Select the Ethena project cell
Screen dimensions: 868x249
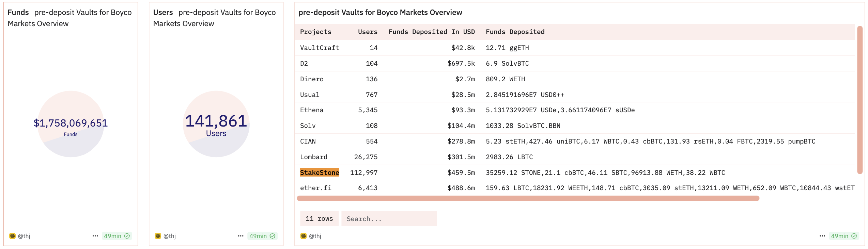point(312,110)
